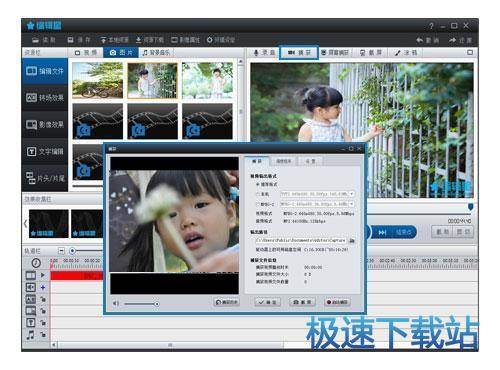This screenshot has height=370, width=500.
Task: Click the clock icon on timeline ruler
Action: (x=36, y=263)
